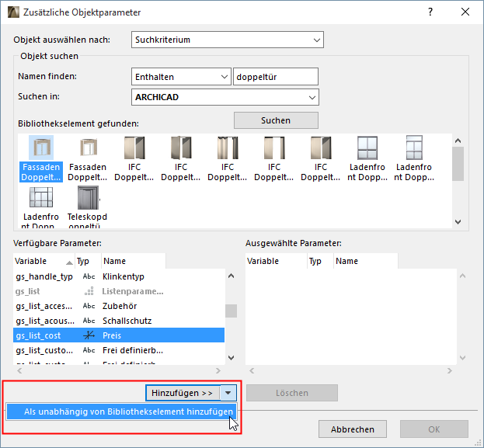The width and height of the screenshot is (484, 448).
Task: Open the Hinzufügen dropdown arrow
Action: click(228, 393)
